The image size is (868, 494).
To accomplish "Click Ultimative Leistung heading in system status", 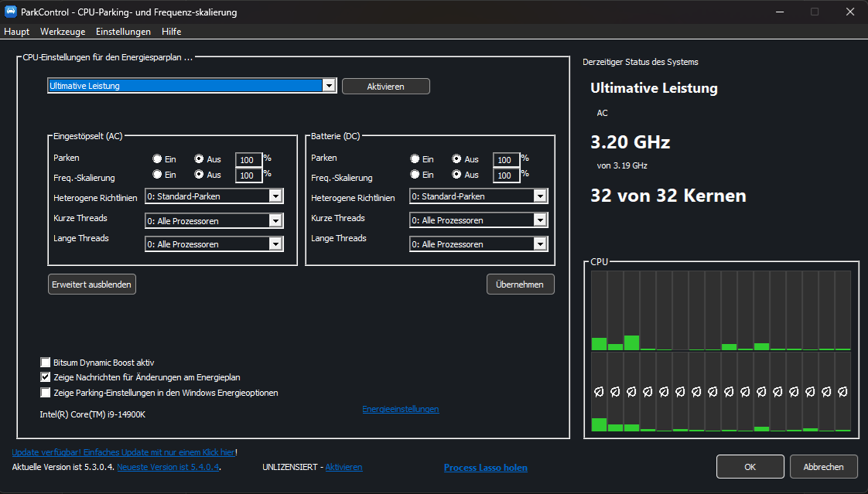I will 654,88.
